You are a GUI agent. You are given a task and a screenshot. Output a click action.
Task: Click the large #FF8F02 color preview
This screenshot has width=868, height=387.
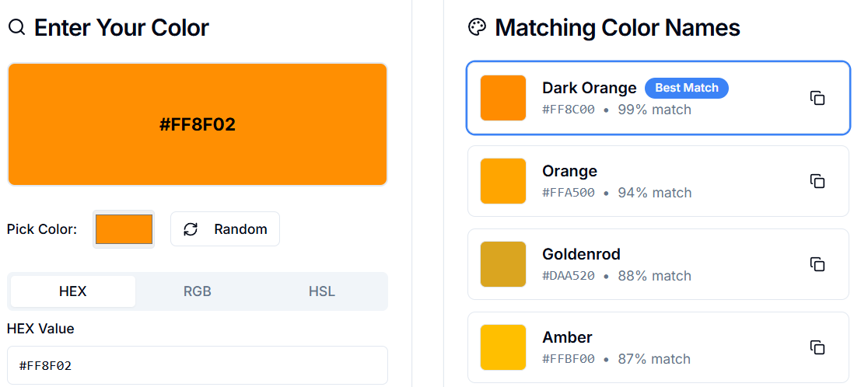pyautogui.click(x=198, y=124)
